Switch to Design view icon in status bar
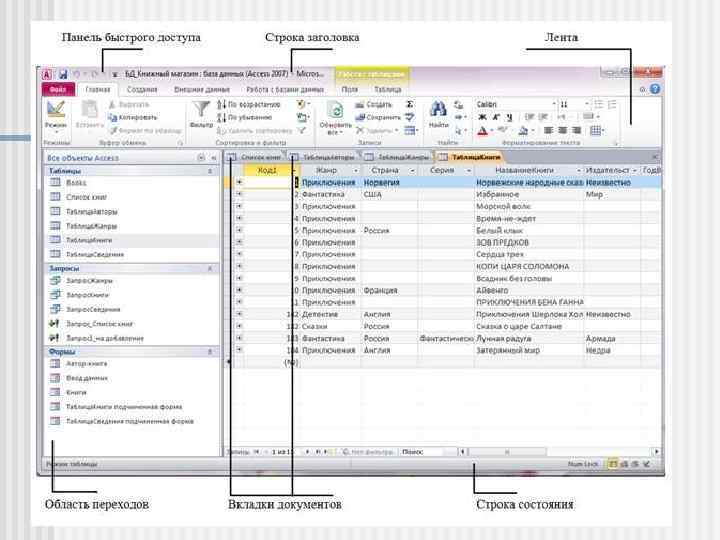The height and width of the screenshot is (540, 720). coord(647,464)
